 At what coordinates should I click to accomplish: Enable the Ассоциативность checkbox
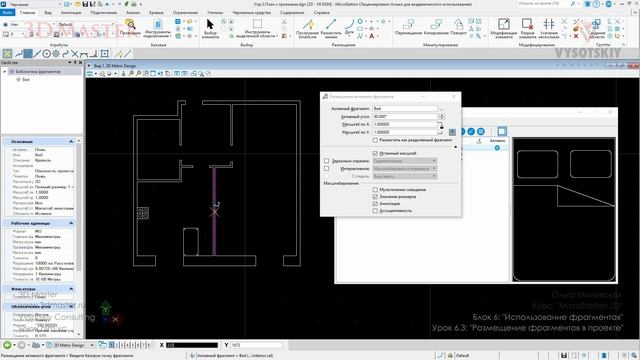click(375, 211)
